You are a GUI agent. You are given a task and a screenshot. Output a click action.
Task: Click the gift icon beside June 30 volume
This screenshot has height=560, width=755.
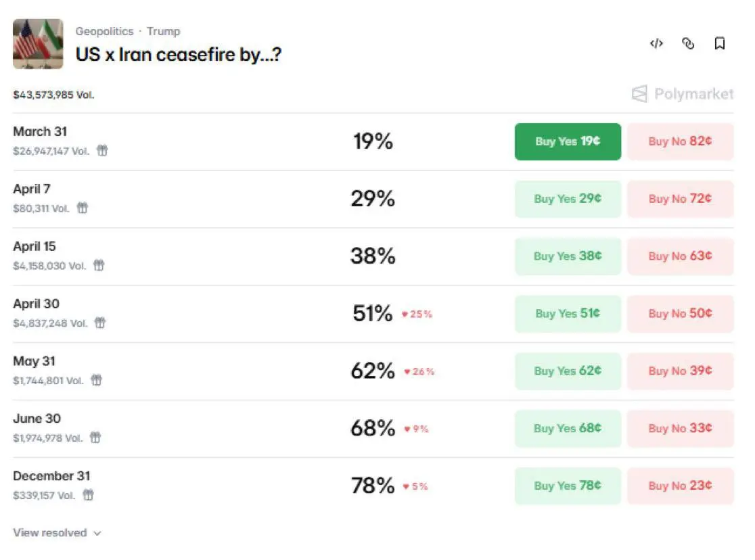pos(95,438)
